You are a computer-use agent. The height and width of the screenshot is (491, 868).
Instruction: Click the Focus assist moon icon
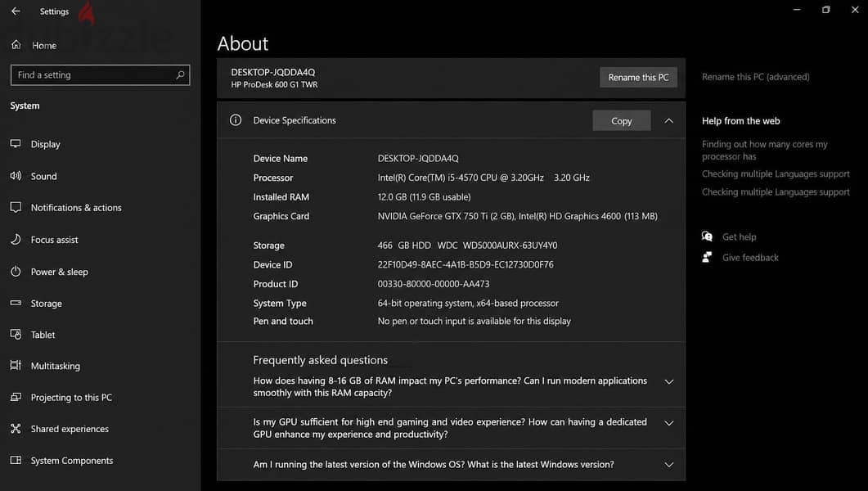click(16, 239)
